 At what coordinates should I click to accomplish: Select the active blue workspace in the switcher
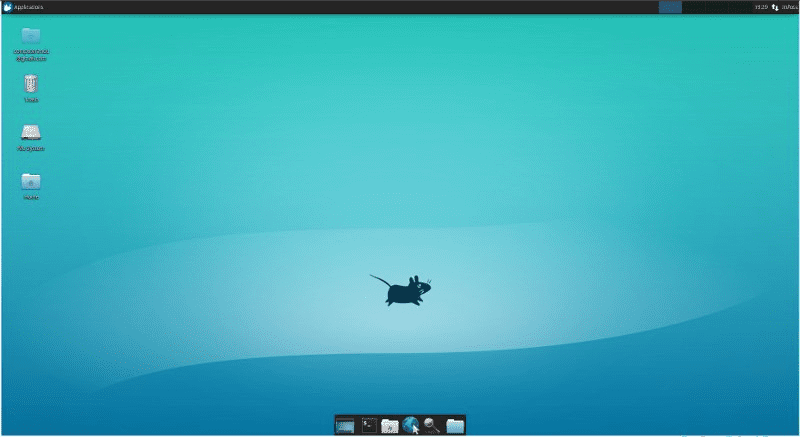tap(670, 7)
